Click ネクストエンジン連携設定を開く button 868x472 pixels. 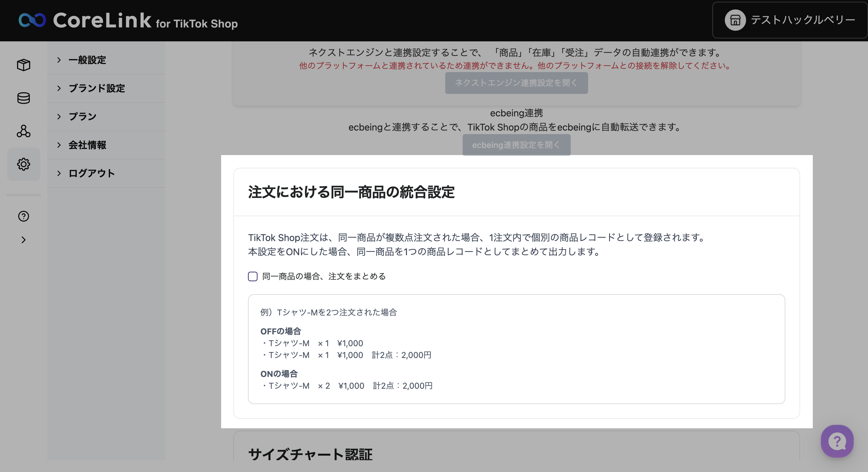pyautogui.click(x=516, y=83)
